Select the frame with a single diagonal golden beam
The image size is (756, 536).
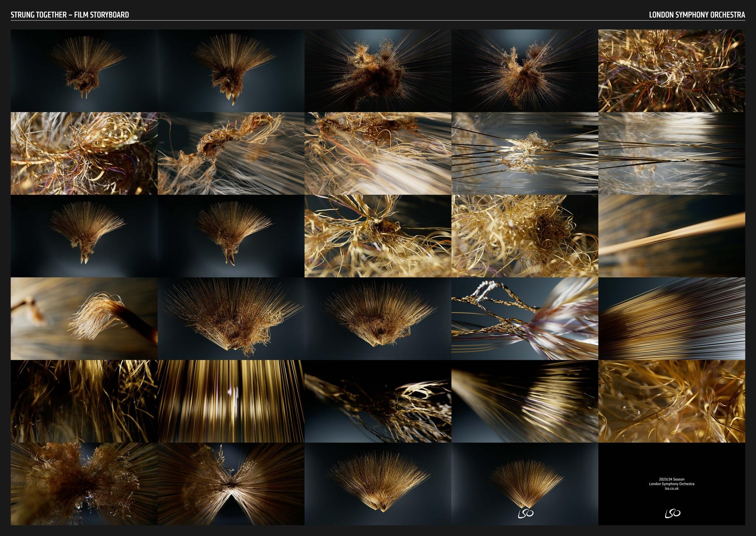click(x=672, y=236)
